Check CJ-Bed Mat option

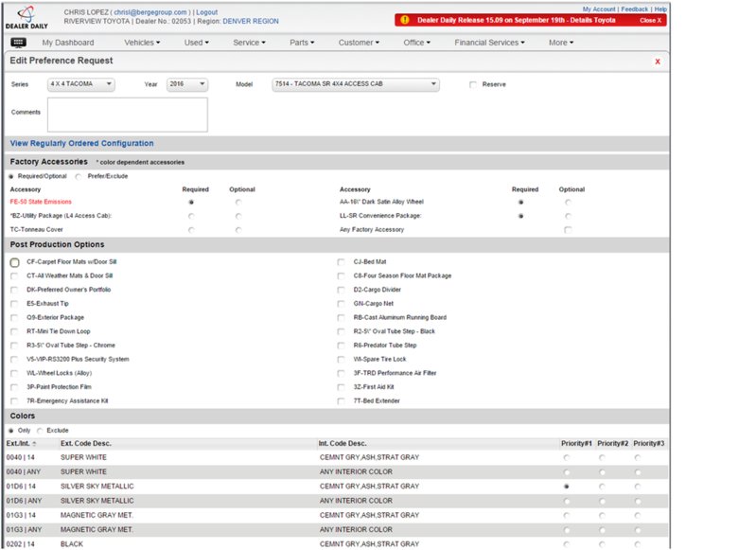[x=341, y=262]
